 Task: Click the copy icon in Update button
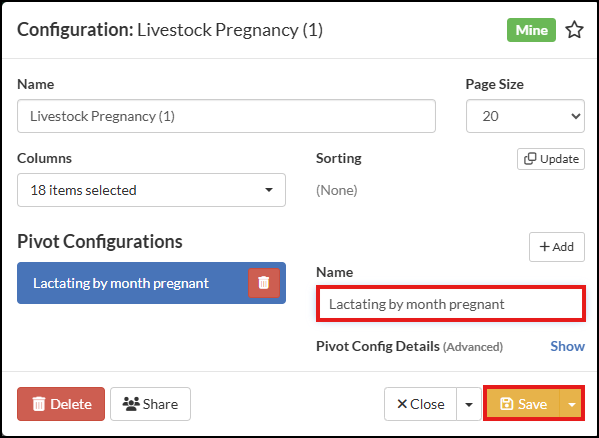click(530, 159)
